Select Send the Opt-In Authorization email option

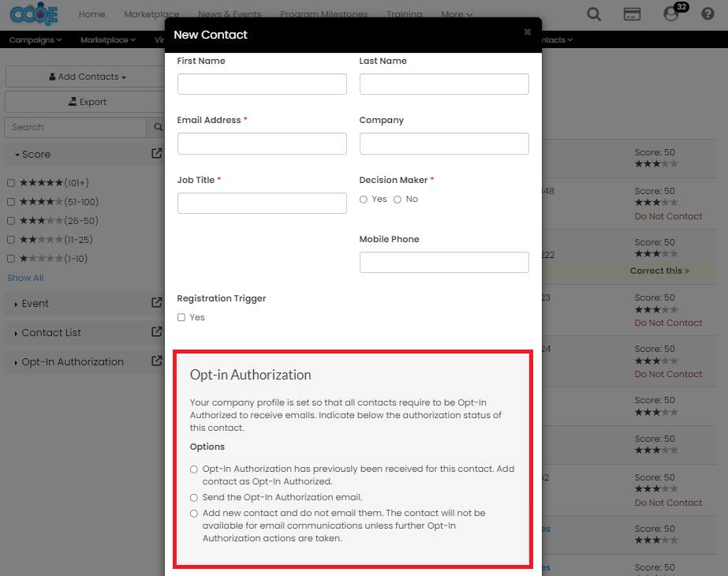tap(194, 498)
